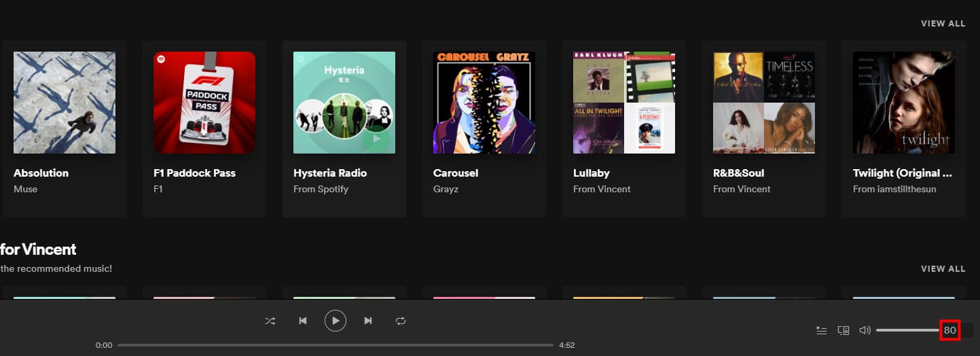Click View All under for Vincent
The height and width of the screenshot is (356, 980).
coord(943,269)
